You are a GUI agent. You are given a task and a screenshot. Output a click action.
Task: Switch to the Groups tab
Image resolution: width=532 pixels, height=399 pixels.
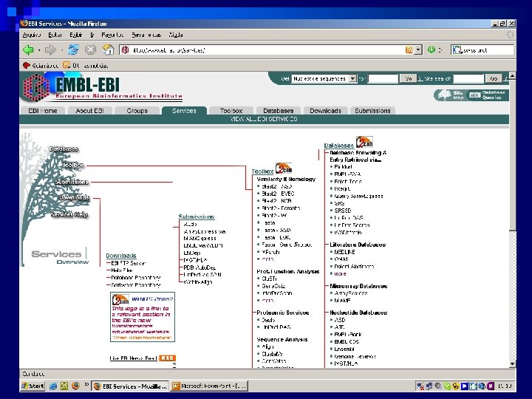137,111
